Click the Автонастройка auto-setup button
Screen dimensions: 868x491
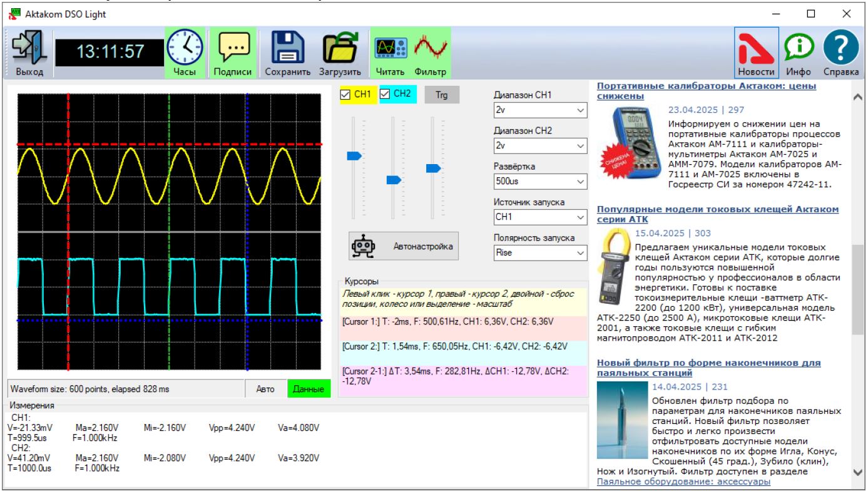(403, 246)
